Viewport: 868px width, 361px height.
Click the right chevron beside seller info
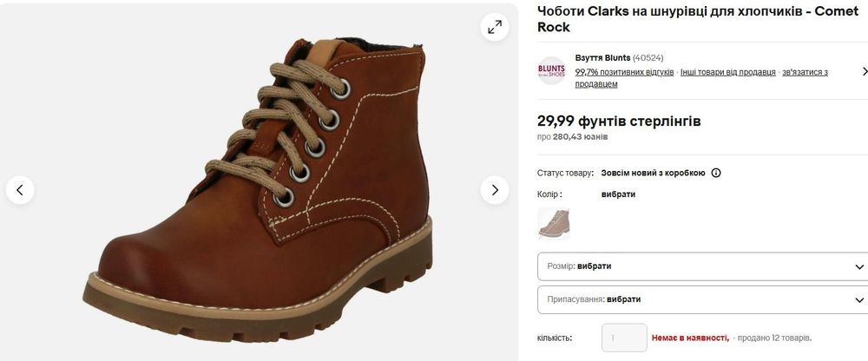(x=864, y=71)
